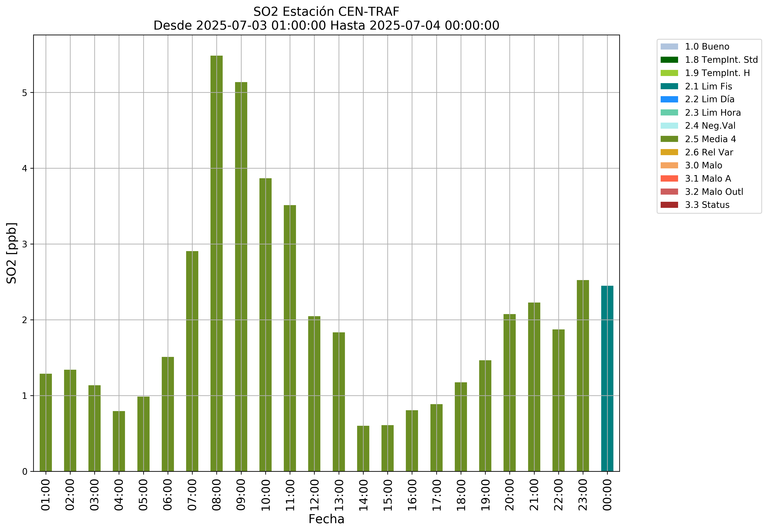Click the 3.3 Status legend swatch
This screenshot has width=768, height=532.
669,205
